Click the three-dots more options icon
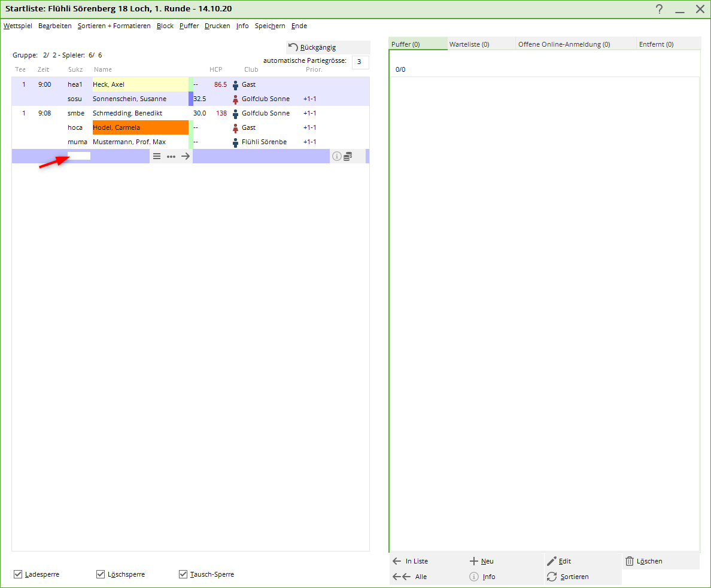 point(171,156)
